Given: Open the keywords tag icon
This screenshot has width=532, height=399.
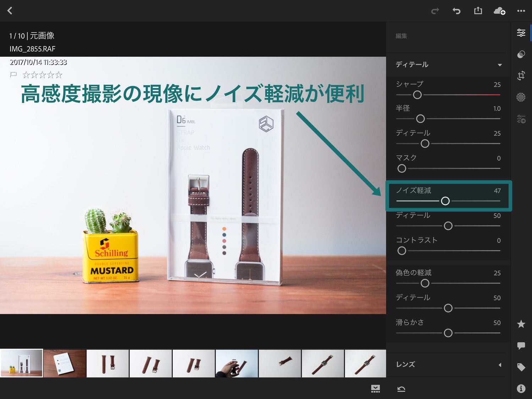Looking at the screenshot, I should (521, 367).
